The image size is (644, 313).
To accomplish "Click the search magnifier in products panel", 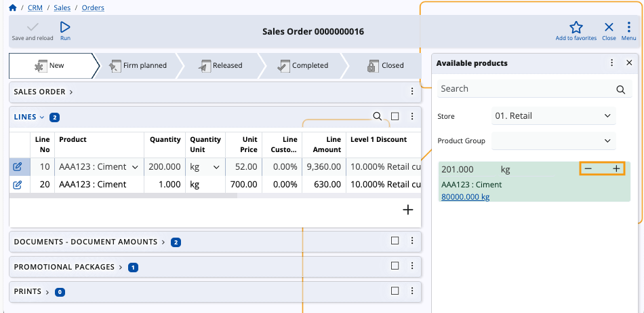I will click(621, 89).
